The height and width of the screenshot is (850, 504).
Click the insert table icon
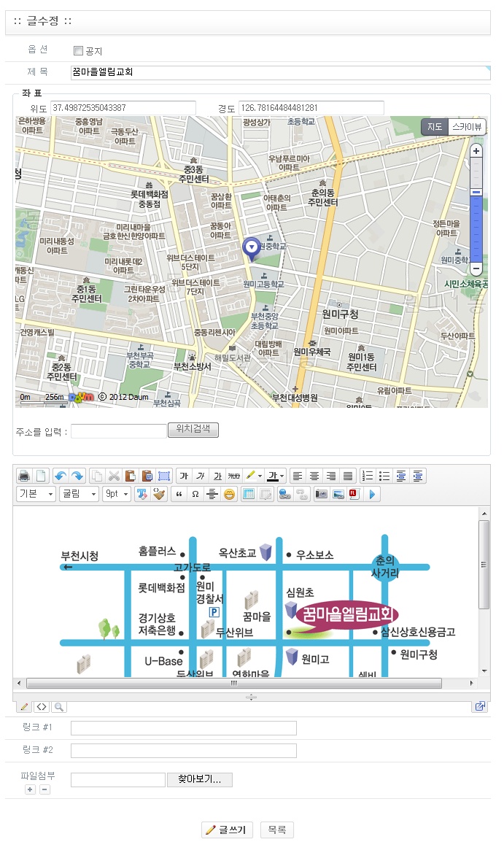(248, 494)
